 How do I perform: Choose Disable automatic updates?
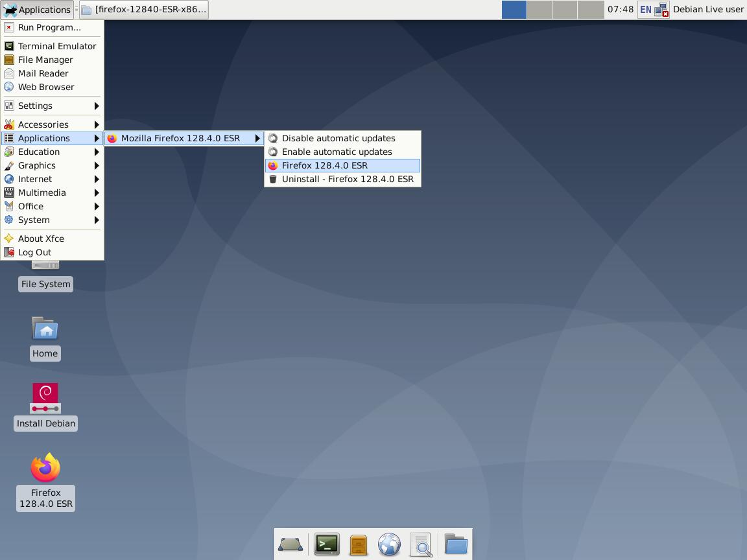342,138
